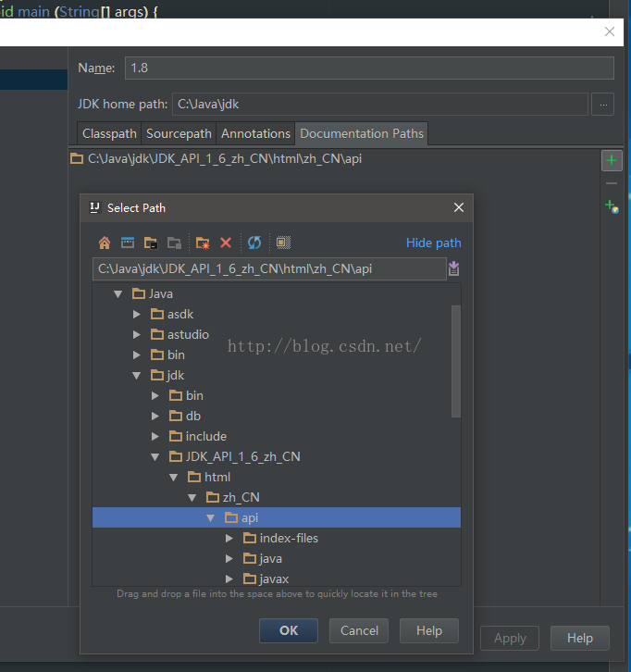The height and width of the screenshot is (672, 631).
Task: Open Help next to the Apply button
Action: coord(580,638)
